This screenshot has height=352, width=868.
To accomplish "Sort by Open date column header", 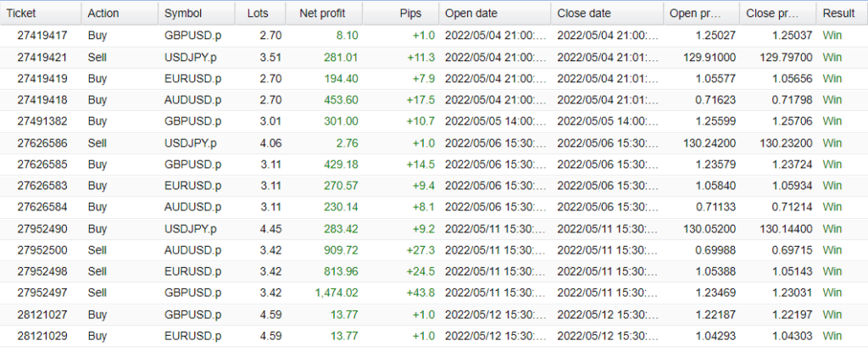I will pos(471,14).
